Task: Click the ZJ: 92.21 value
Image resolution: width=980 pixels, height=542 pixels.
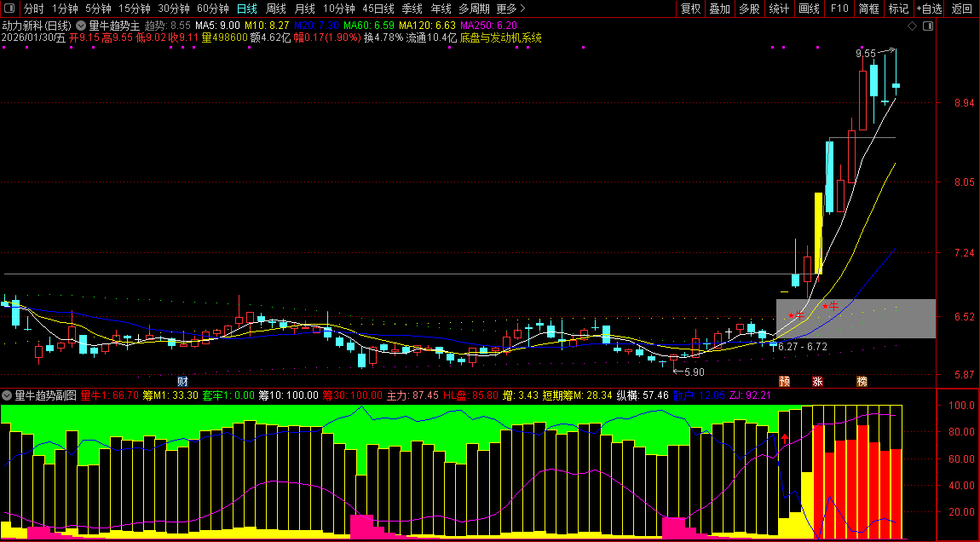Action: coord(750,395)
